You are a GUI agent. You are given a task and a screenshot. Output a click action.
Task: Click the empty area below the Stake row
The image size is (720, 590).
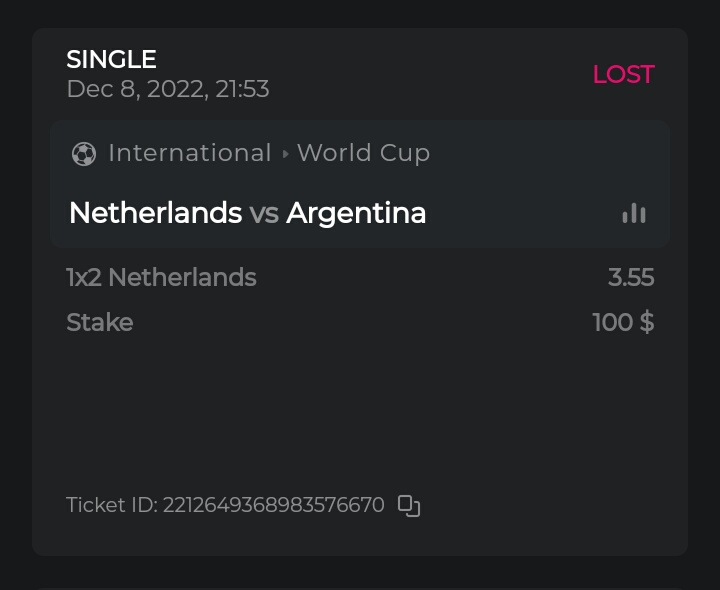[x=360, y=410]
